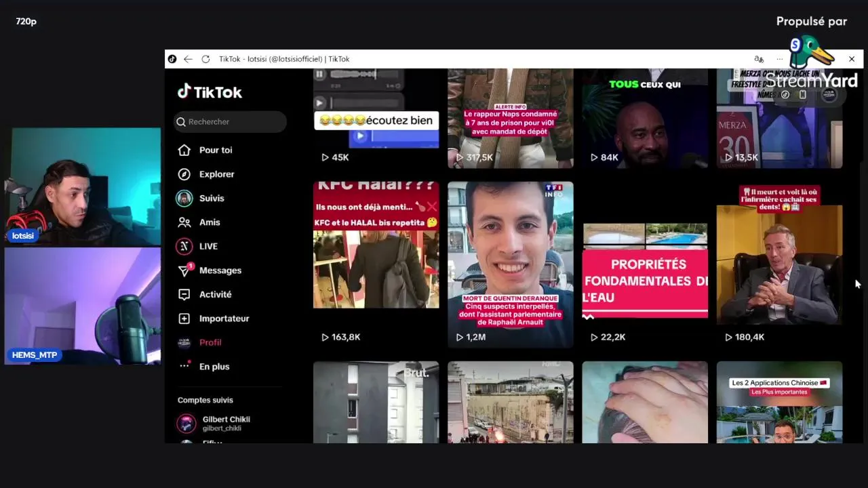
Task: Open the MERZA freestyle video with 13,5K views
Action: coord(779,118)
